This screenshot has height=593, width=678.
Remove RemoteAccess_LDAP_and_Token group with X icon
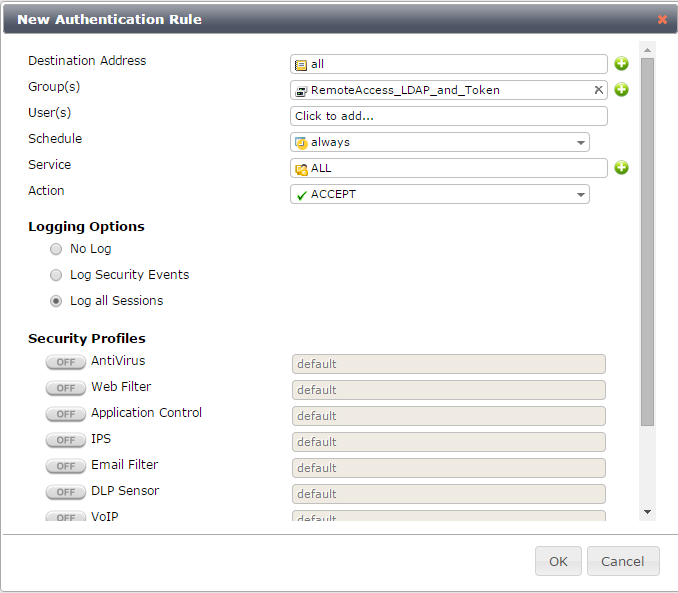[x=598, y=90]
